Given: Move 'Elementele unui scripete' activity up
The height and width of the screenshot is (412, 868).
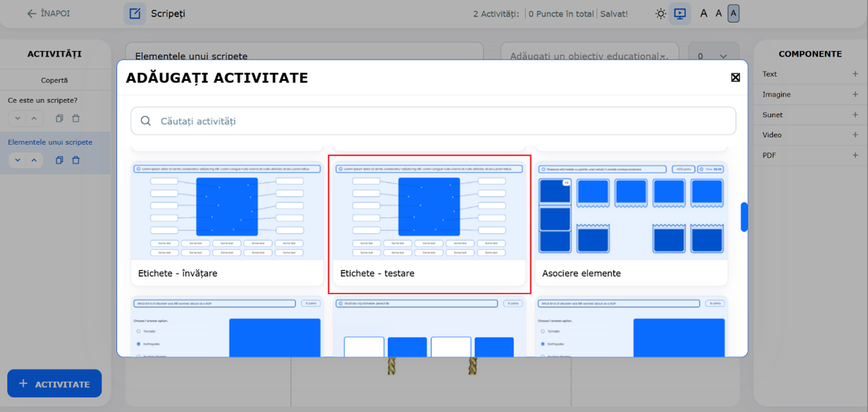Looking at the screenshot, I should pyautogui.click(x=34, y=160).
